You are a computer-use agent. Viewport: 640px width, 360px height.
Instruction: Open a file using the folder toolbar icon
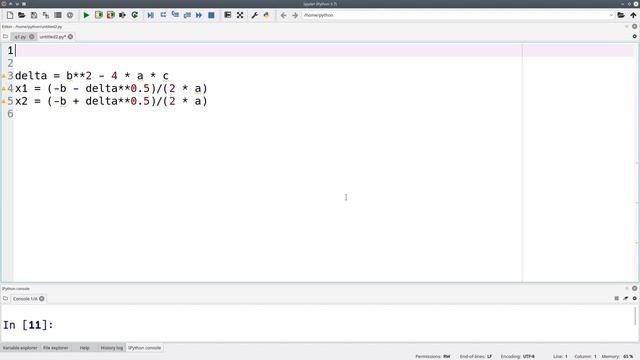[x=22, y=15]
